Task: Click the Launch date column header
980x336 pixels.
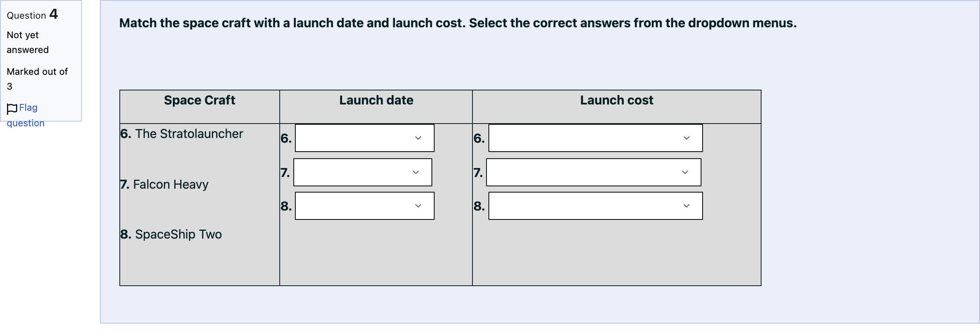Action: pyautogui.click(x=376, y=100)
